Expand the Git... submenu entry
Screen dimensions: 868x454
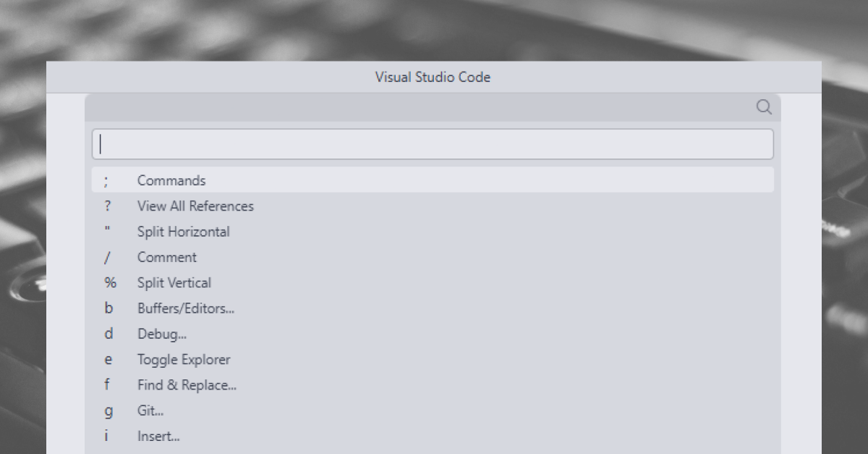point(150,411)
